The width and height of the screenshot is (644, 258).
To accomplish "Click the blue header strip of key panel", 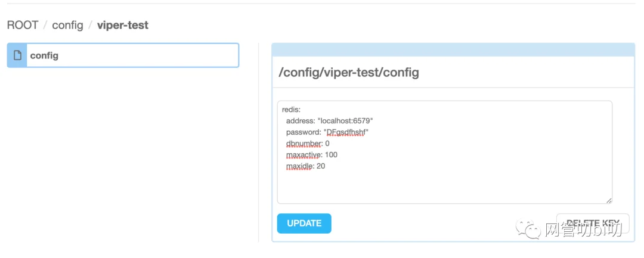I will coord(453,49).
